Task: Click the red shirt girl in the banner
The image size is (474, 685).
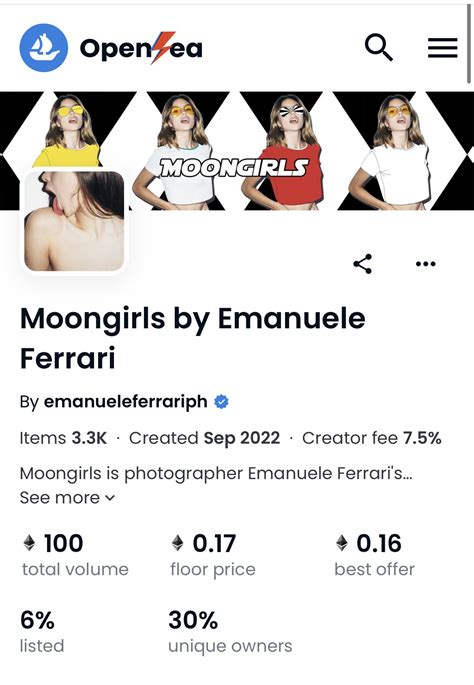Action: click(x=291, y=151)
